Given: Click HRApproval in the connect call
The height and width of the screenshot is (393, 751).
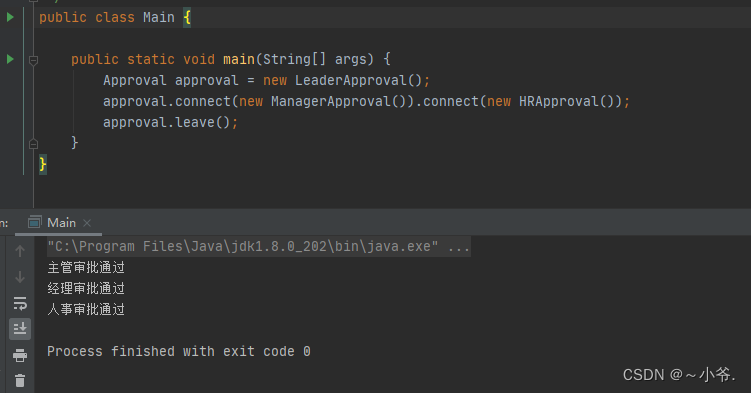Looking at the screenshot, I should coord(567,101).
